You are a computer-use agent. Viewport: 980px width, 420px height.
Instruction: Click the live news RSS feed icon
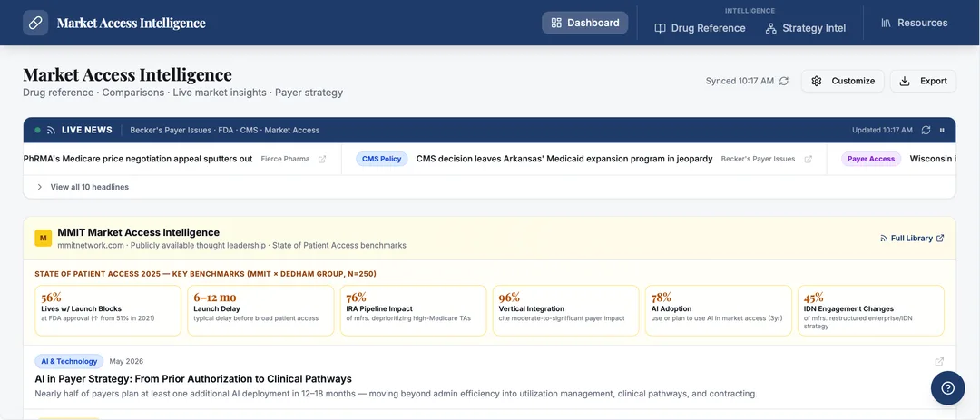point(51,130)
